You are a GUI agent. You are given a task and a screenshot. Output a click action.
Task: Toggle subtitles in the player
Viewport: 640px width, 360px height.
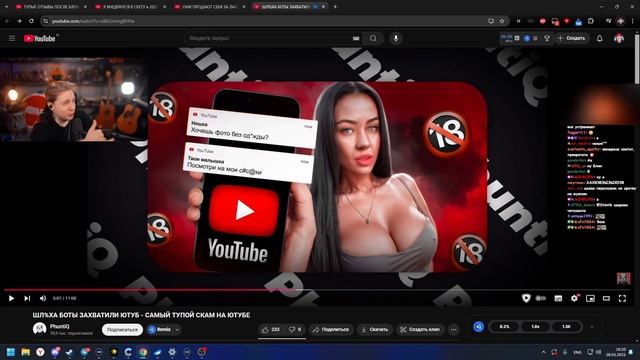click(558, 298)
